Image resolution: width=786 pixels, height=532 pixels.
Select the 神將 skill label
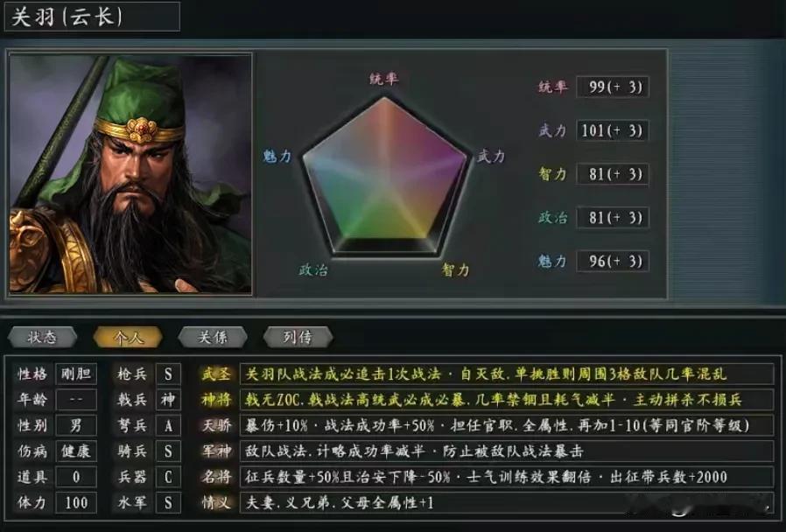(x=216, y=400)
